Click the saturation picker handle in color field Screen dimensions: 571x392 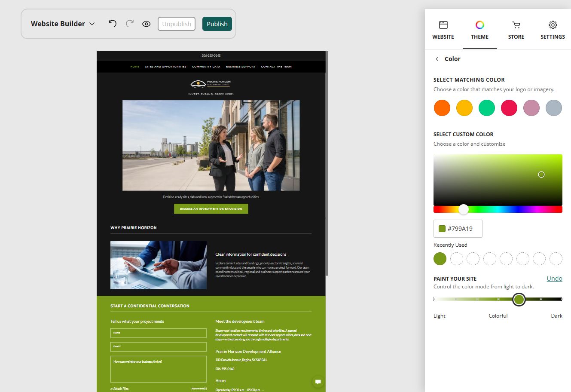[x=541, y=175]
